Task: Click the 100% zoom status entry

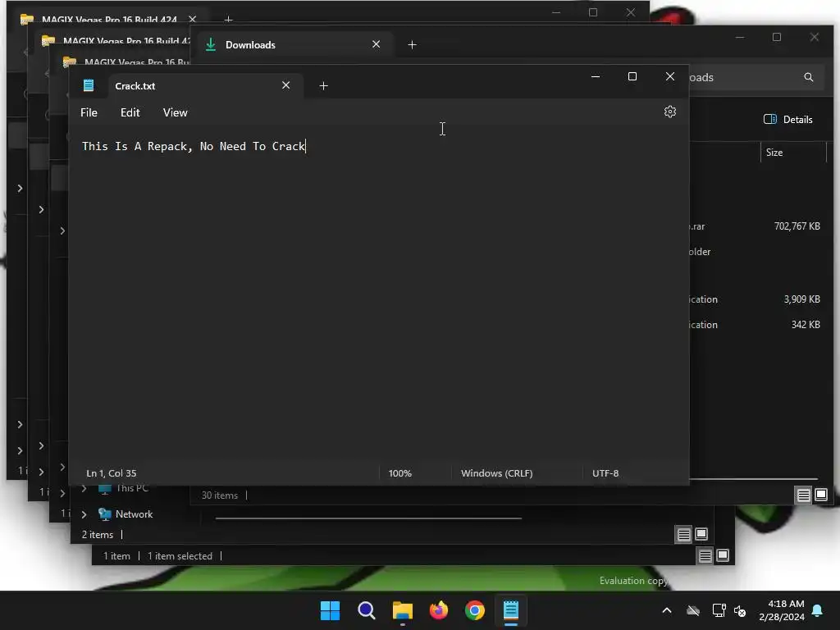Action: coord(400,473)
